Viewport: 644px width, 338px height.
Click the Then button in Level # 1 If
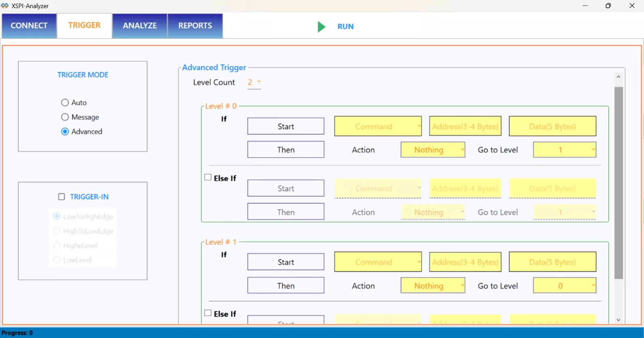click(x=286, y=286)
